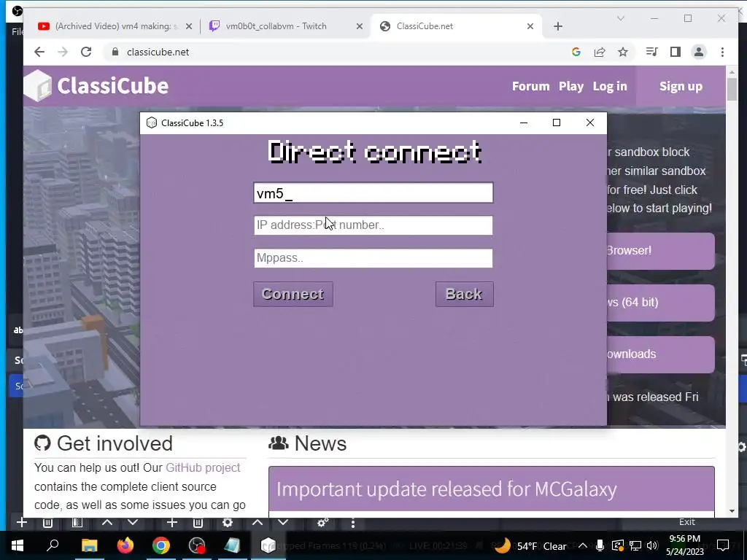This screenshot has height=560, width=747.
Task: Click the Important update released for MCGalaxy headline
Action: coord(446,489)
